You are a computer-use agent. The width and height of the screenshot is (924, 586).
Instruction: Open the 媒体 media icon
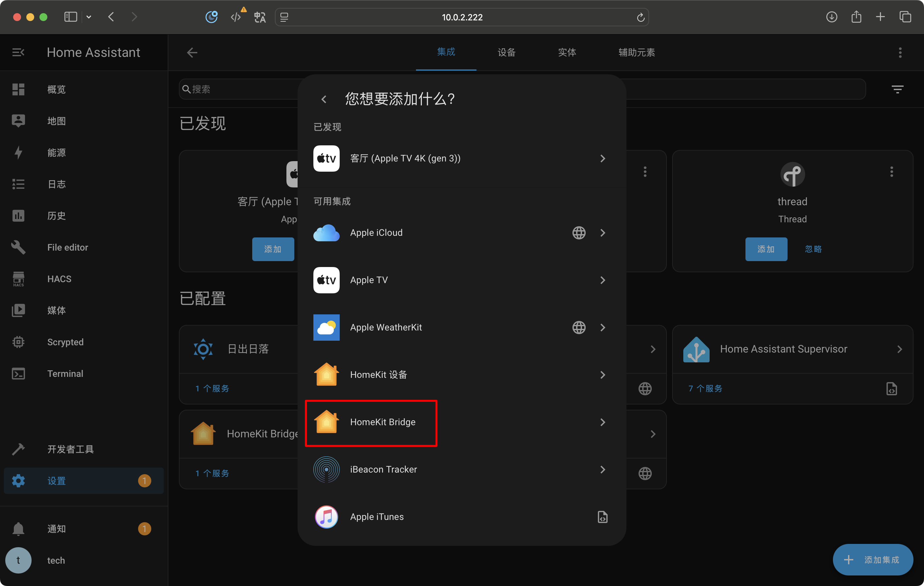tap(18, 310)
